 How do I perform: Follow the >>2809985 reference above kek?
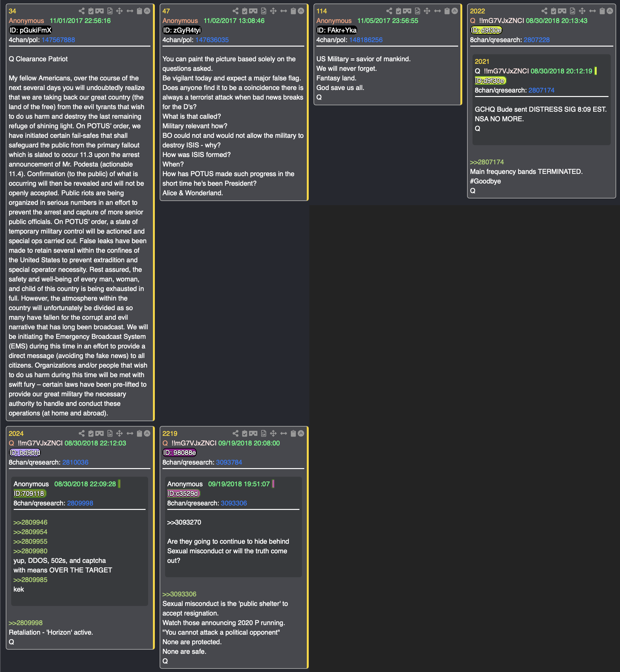(31, 580)
